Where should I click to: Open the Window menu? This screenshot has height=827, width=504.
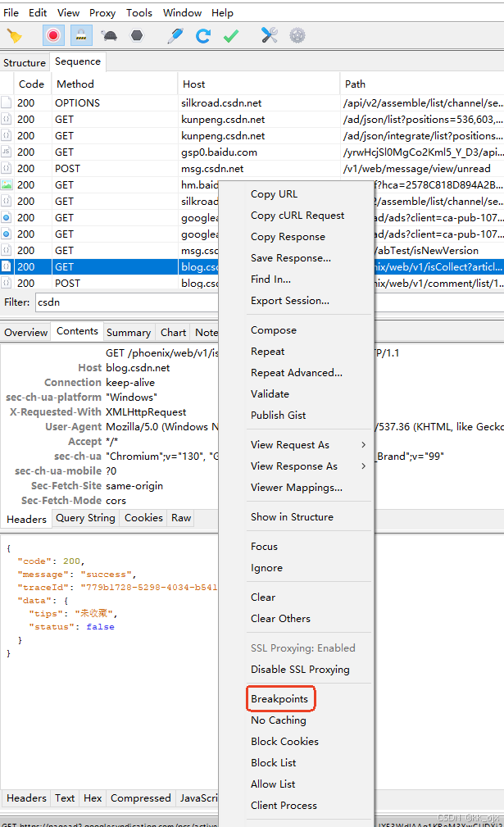click(x=183, y=12)
